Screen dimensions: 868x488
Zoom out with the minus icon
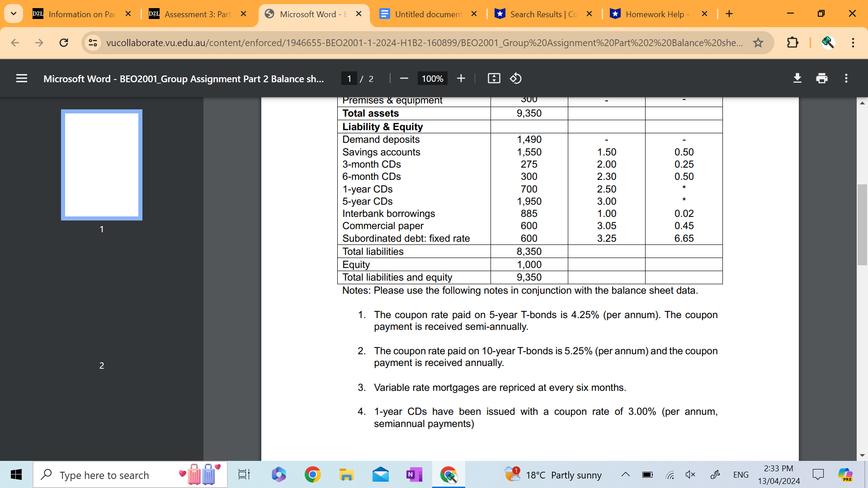coord(404,79)
